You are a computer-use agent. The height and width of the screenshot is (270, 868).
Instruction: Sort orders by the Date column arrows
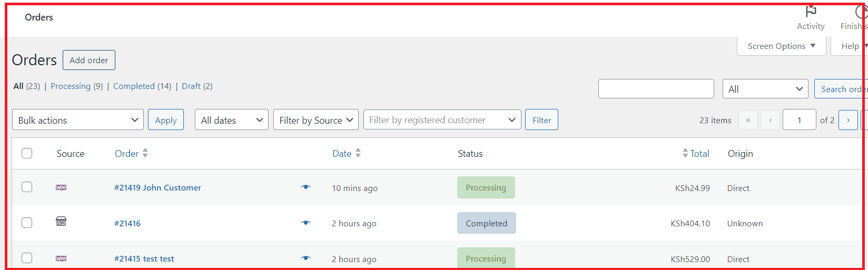(x=358, y=153)
